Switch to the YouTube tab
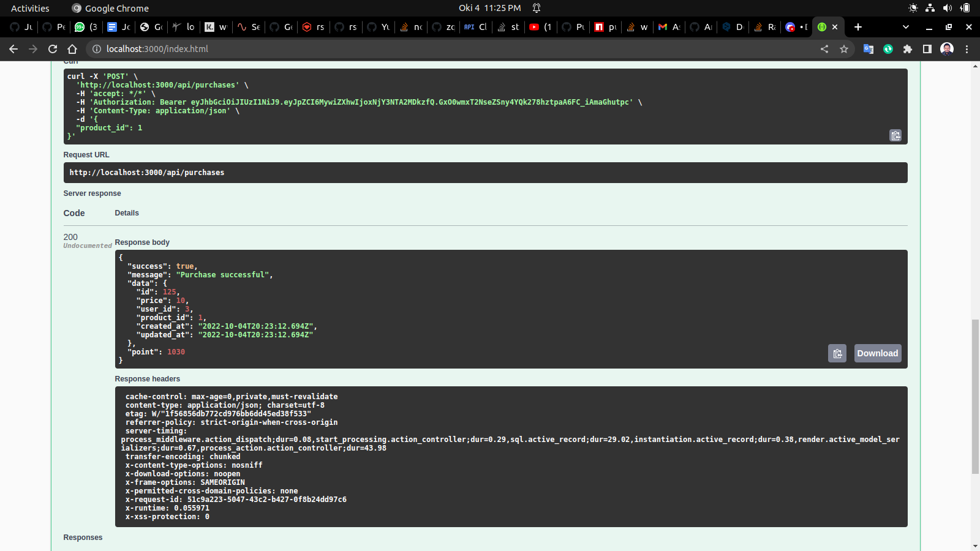980x551 pixels. (x=541, y=27)
